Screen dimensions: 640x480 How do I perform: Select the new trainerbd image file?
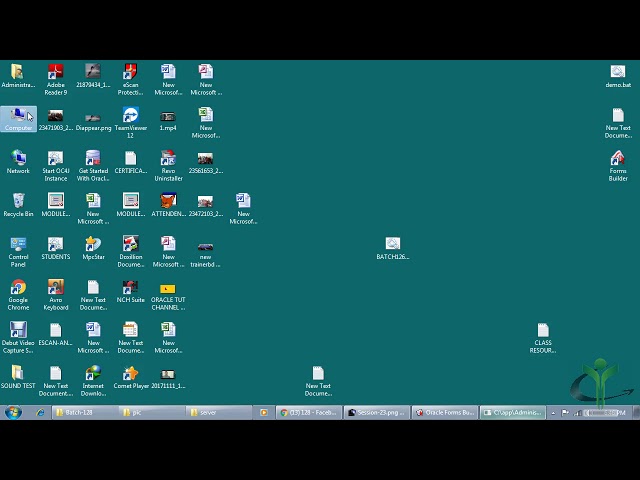[x=205, y=254]
